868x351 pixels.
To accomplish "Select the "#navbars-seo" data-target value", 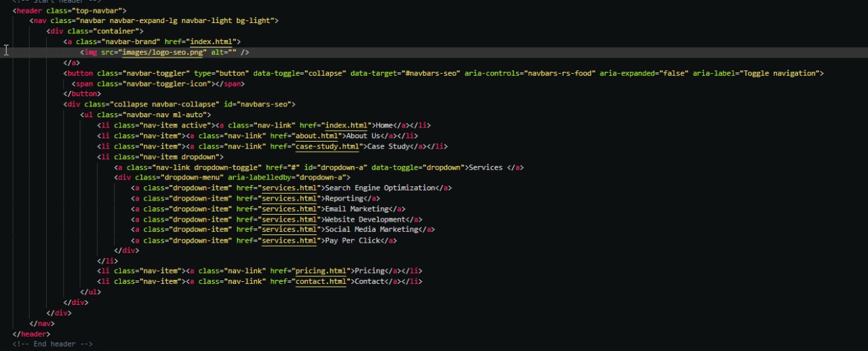I will click(431, 73).
